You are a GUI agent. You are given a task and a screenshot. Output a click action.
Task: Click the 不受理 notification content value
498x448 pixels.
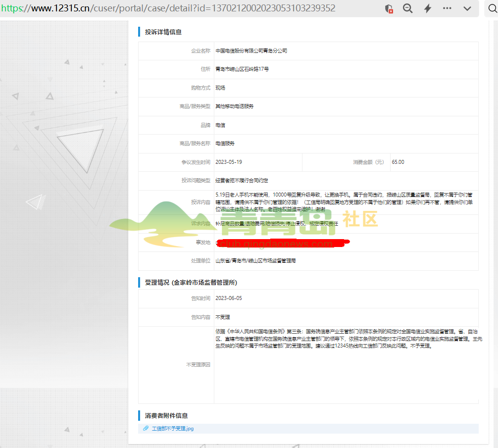pos(223,317)
